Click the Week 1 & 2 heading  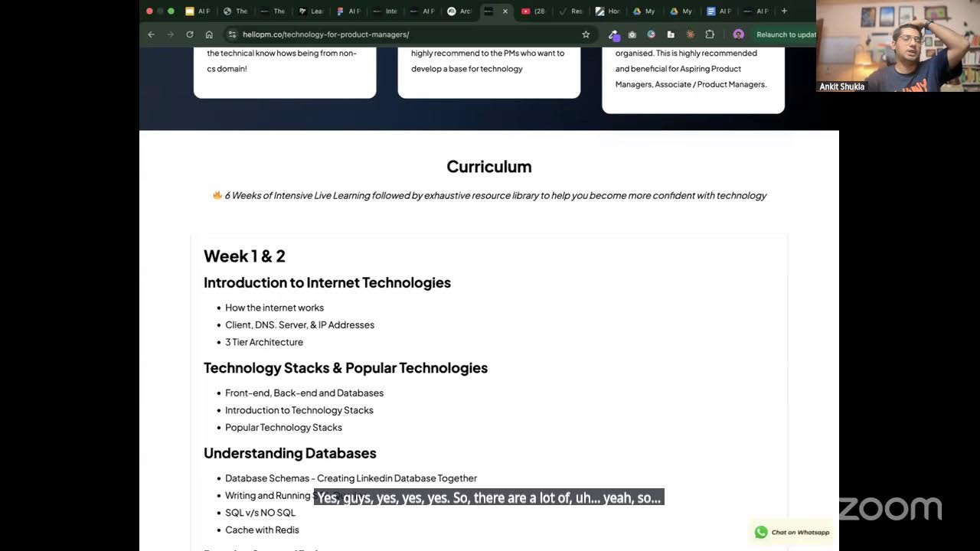(x=244, y=256)
